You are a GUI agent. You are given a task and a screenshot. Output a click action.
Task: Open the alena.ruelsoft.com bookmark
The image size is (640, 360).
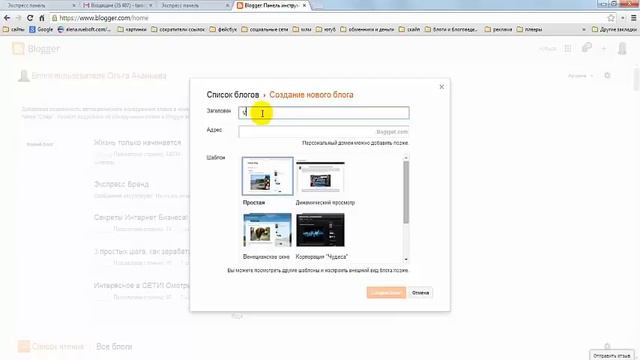coord(84,29)
